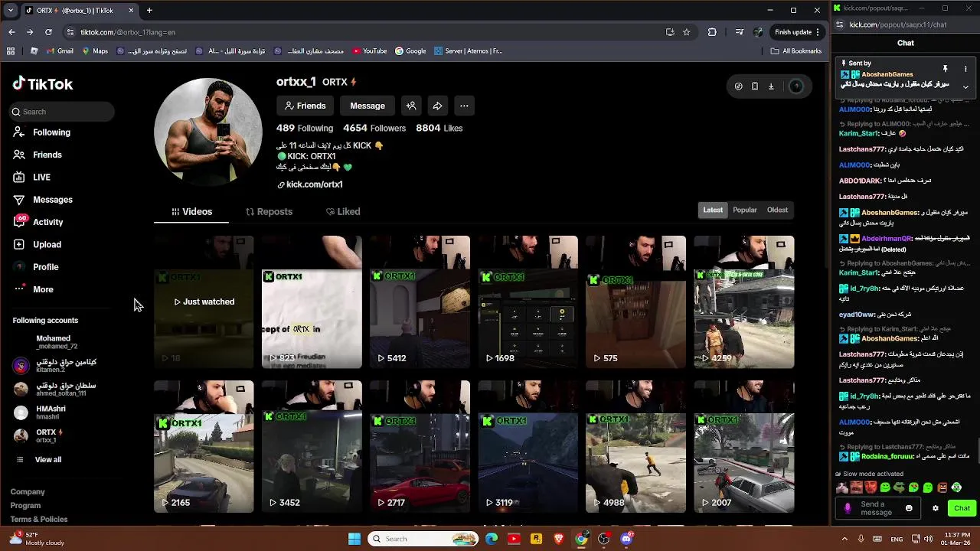Click the 489 Following count

(305, 128)
